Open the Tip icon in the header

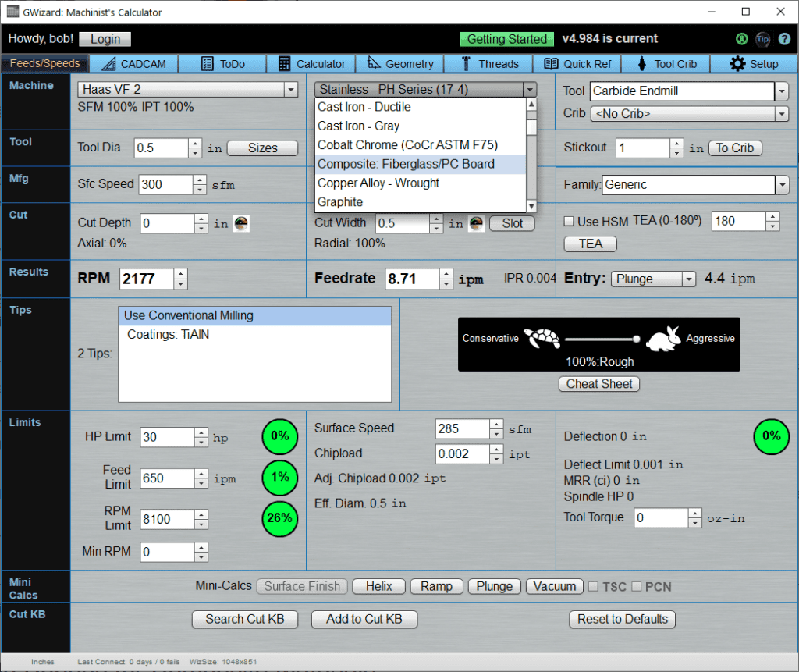(762, 39)
